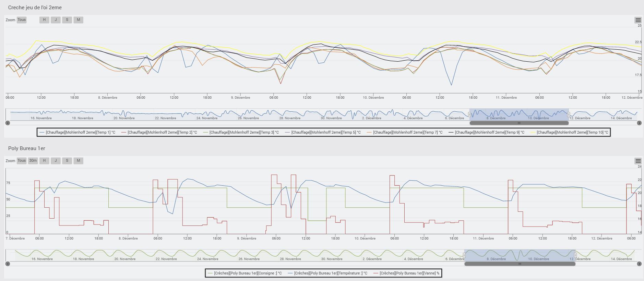Toggle Mohlenhoff 2eme Temp 5 series

(323, 132)
